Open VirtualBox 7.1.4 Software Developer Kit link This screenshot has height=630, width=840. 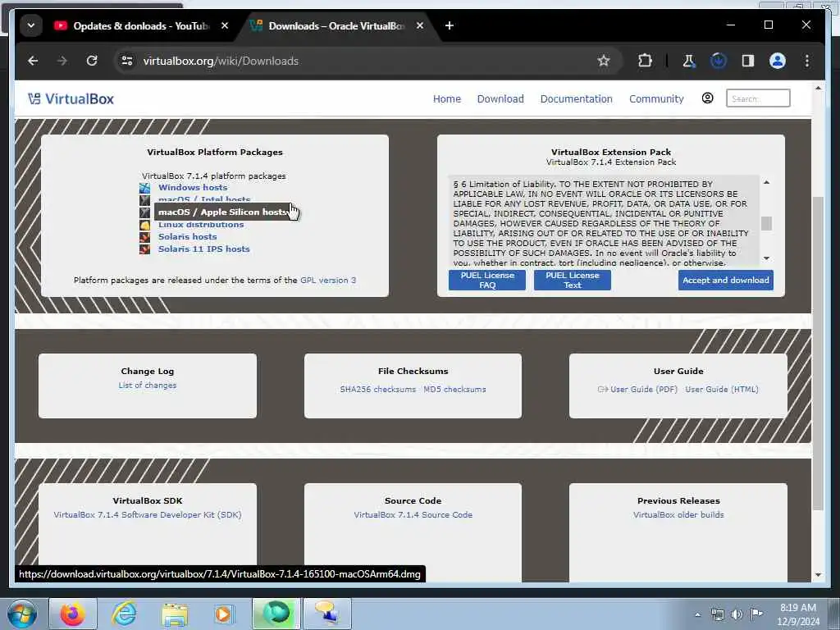click(x=148, y=515)
